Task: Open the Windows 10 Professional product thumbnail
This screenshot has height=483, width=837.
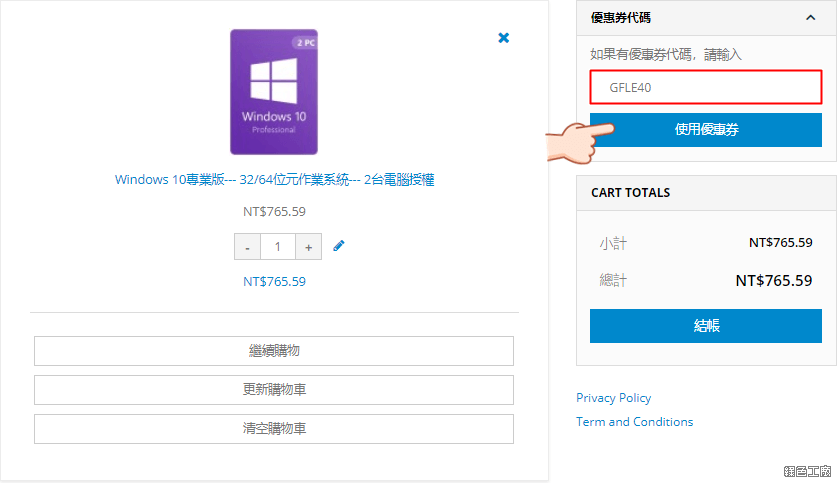Action: [x=274, y=92]
